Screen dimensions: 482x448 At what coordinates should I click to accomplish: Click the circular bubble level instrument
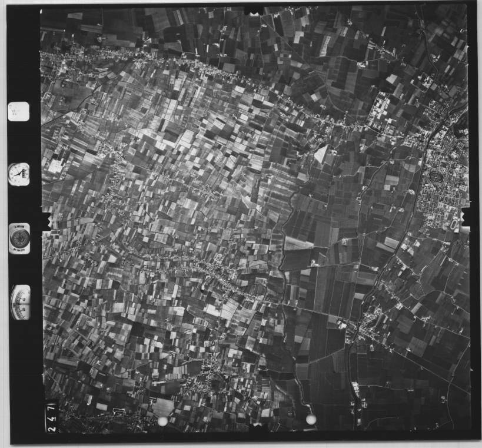click(x=19, y=238)
